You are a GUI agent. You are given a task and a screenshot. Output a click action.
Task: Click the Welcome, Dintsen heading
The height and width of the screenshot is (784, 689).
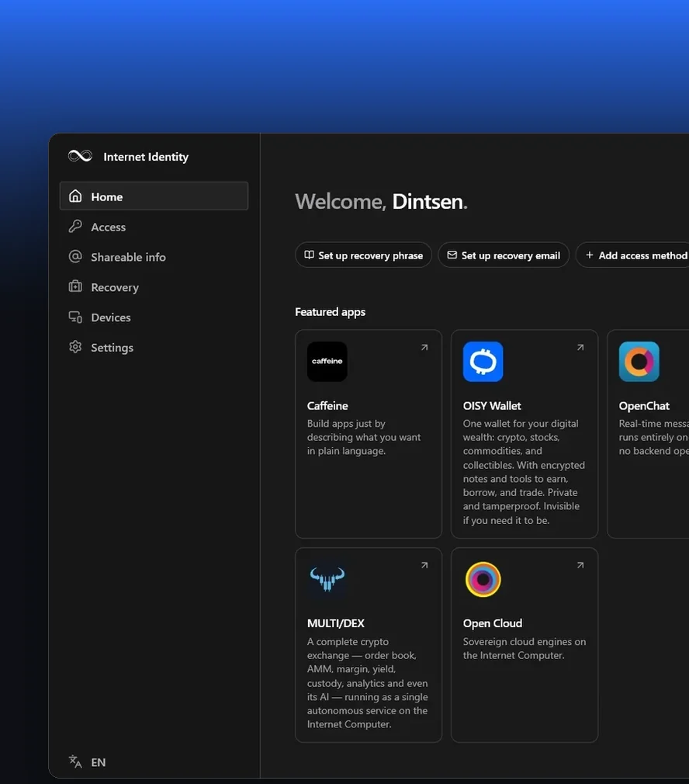click(381, 201)
